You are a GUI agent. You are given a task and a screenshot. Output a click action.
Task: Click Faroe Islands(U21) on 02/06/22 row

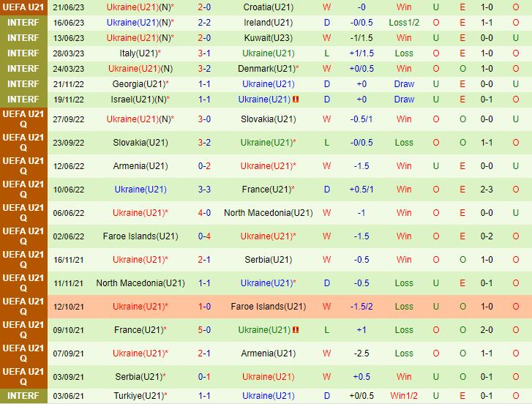coord(140,236)
